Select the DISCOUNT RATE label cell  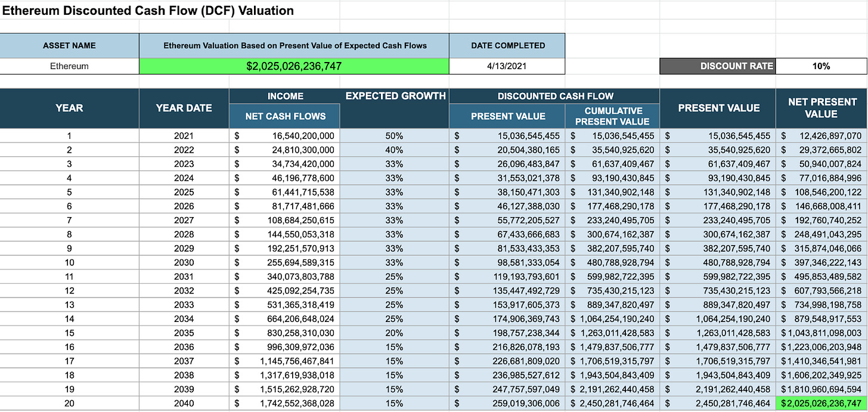[717, 66]
